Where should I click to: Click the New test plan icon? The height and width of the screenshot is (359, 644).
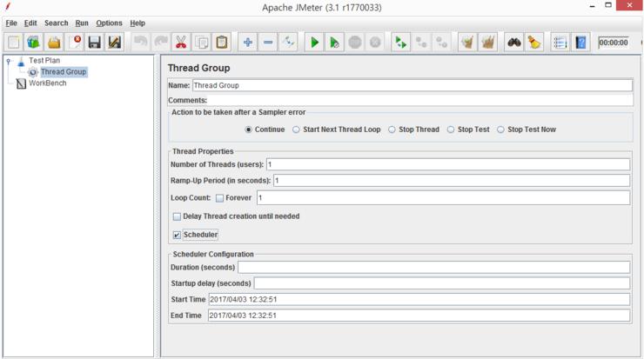click(x=14, y=43)
